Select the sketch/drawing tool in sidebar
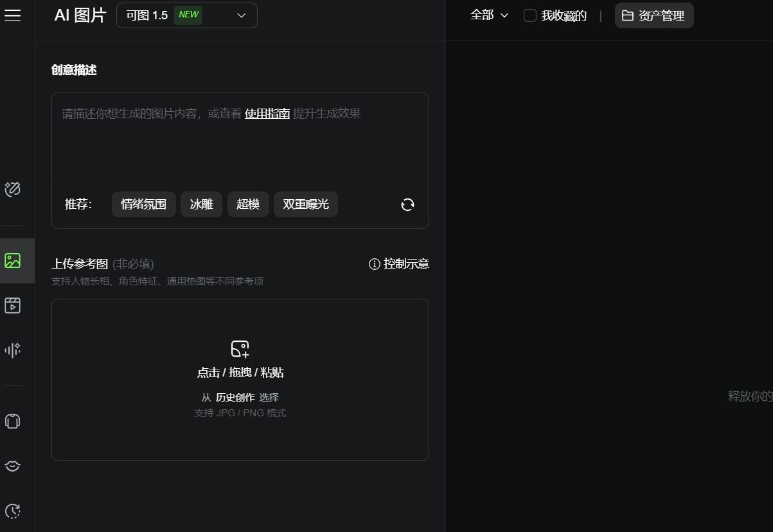The height and width of the screenshot is (532, 773). tap(13, 189)
